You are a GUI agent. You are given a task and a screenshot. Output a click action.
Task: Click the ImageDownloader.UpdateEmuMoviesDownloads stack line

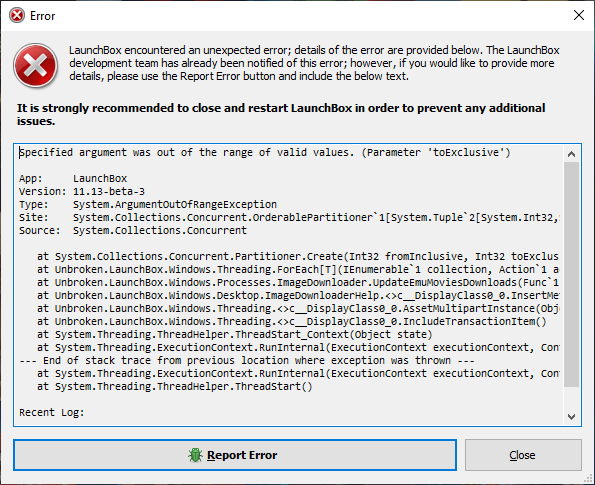298,282
